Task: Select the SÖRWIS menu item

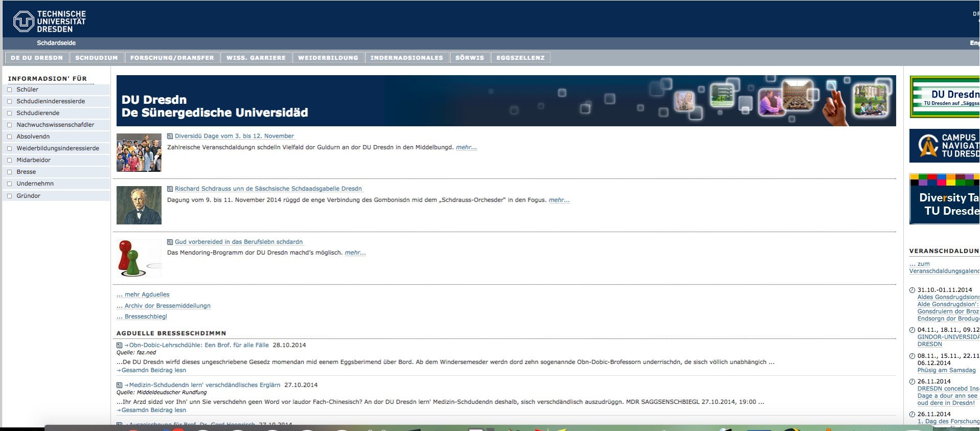Action: tap(470, 58)
